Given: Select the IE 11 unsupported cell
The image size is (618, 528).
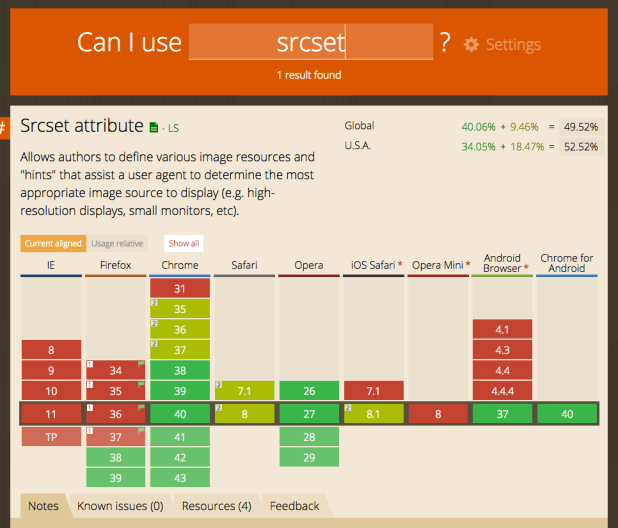Looking at the screenshot, I should (x=51, y=414).
